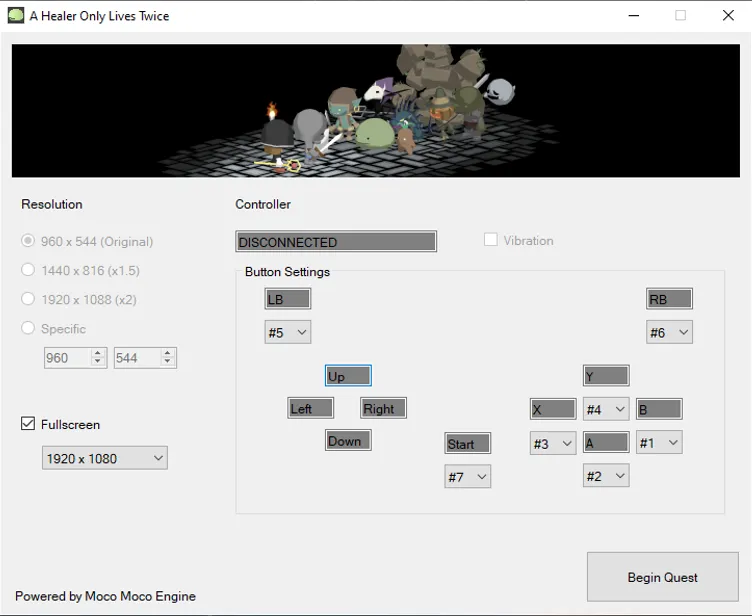
Task: Click the Powered by Moco Moco Engine text
Action: (x=106, y=596)
